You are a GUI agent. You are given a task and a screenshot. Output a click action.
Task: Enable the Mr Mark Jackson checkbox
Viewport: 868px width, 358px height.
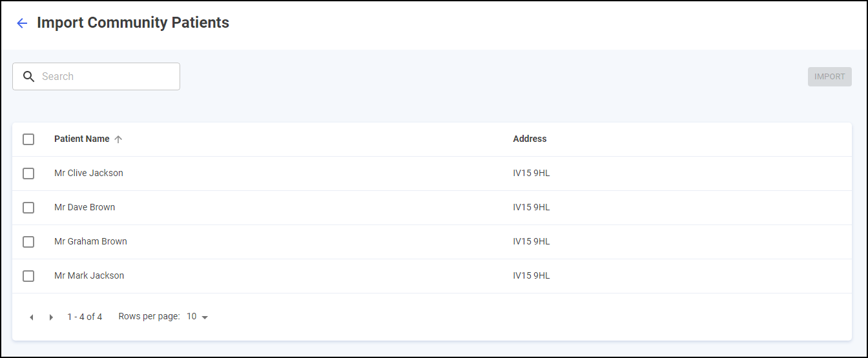pos(28,276)
